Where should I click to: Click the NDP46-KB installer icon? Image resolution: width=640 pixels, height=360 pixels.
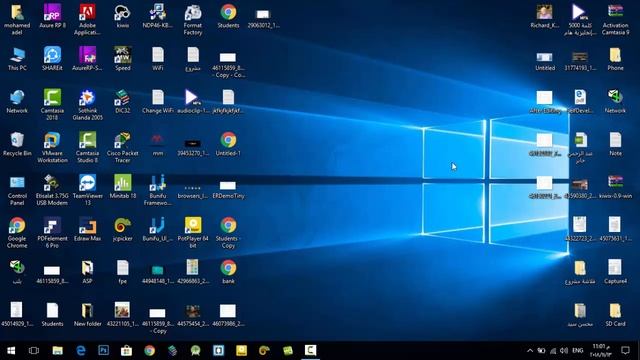pos(158,16)
